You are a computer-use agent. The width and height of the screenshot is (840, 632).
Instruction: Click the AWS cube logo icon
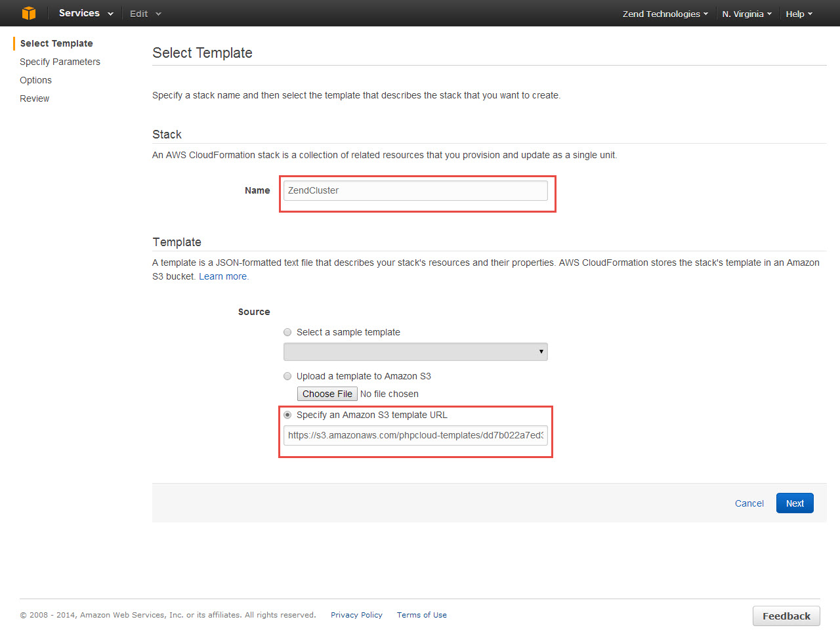coord(28,13)
